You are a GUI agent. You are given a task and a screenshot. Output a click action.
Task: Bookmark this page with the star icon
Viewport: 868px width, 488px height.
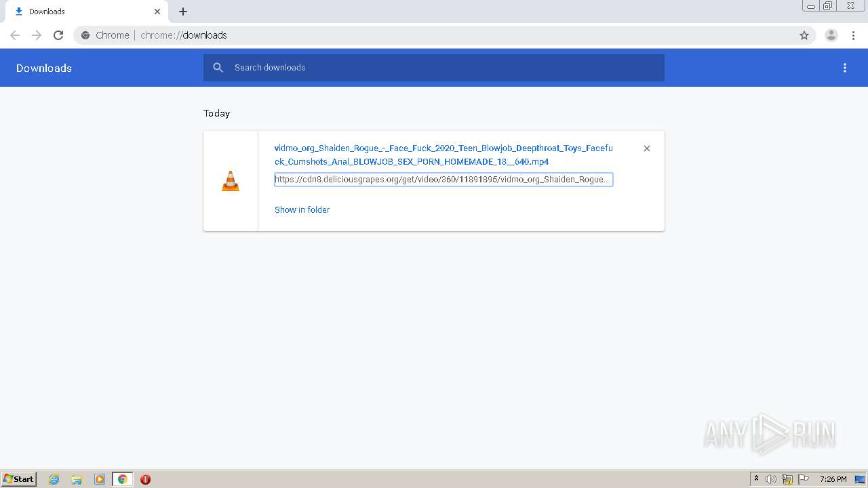[x=804, y=35]
